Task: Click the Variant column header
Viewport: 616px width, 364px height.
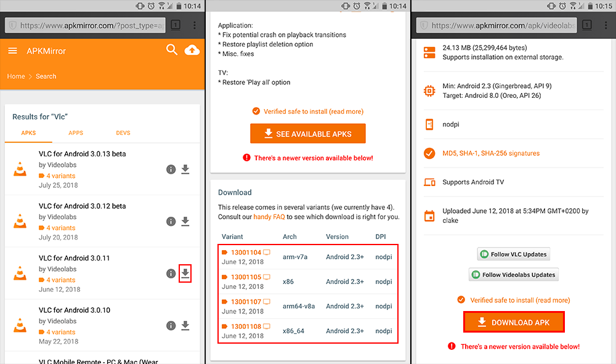Action: point(232,237)
